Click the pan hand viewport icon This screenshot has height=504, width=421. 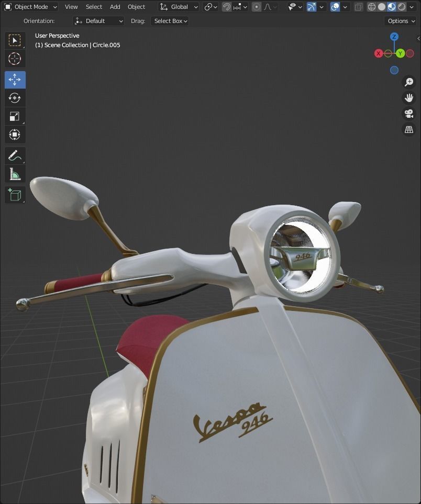[409, 98]
